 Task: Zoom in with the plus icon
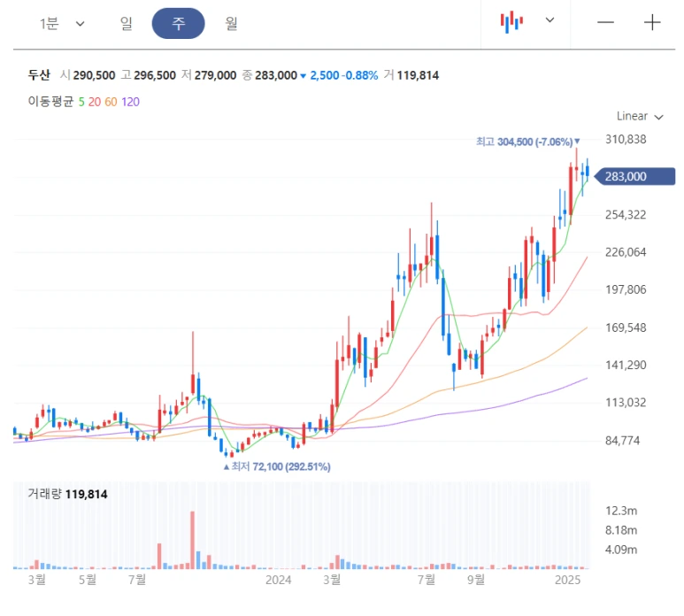pyautogui.click(x=652, y=22)
